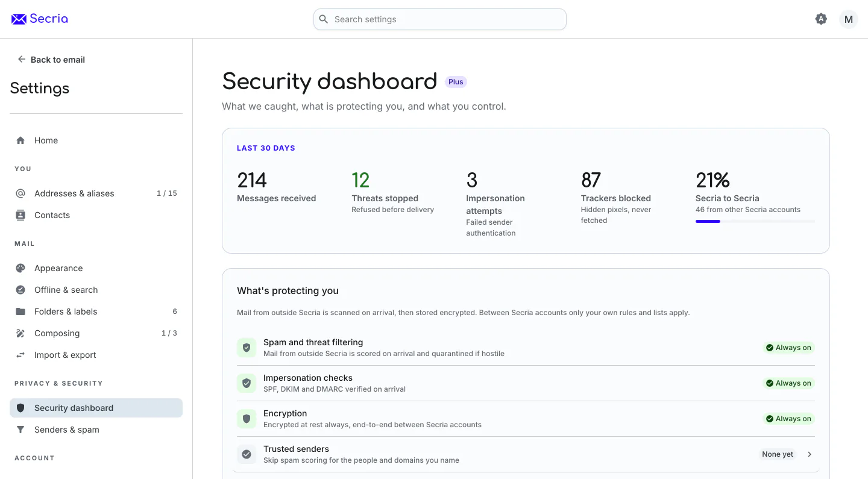The height and width of the screenshot is (479, 868).
Task: Click the Failed sender authentication caption
Action: point(491,228)
